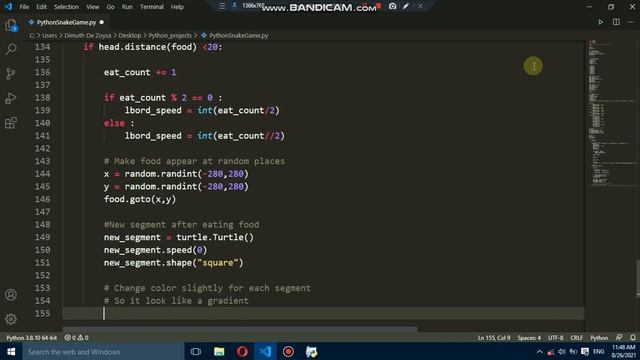Show hidden system tray icons

coord(540,352)
